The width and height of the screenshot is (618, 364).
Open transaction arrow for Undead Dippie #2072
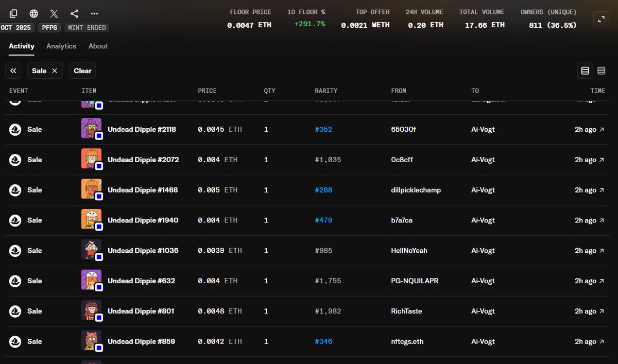pyautogui.click(x=602, y=160)
